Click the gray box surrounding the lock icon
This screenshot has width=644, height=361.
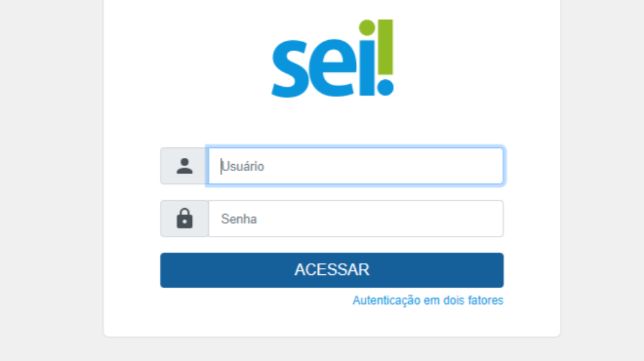pyautogui.click(x=184, y=218)
